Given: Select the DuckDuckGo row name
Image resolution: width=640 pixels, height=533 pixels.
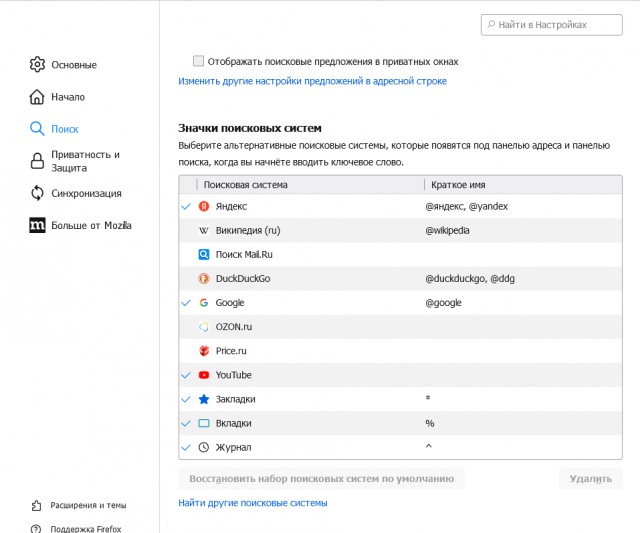Looking at the screenshot, I should tap(243, 278).
